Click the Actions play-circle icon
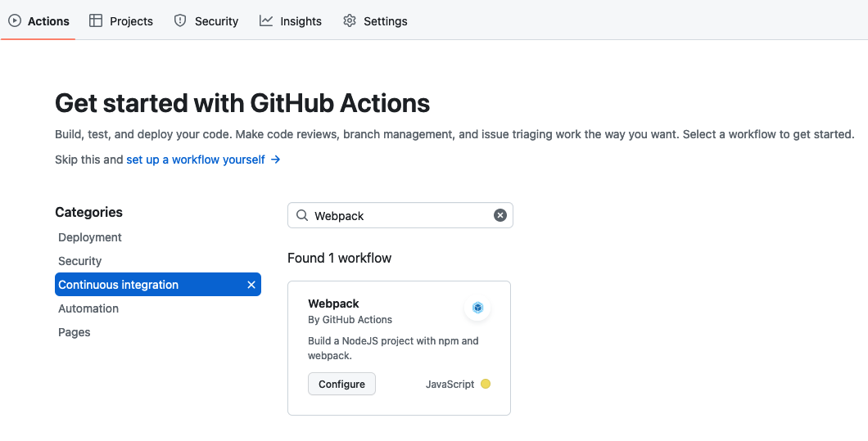The image size is (868, 441). point(15,21)
